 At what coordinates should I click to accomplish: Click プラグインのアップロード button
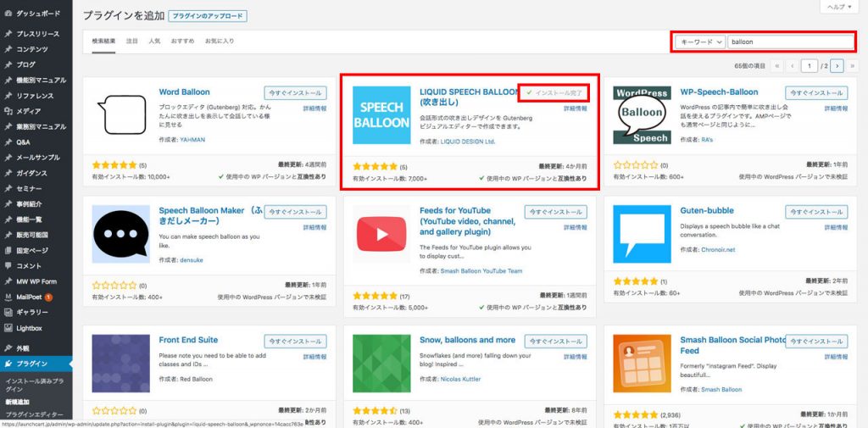[208, 16]
